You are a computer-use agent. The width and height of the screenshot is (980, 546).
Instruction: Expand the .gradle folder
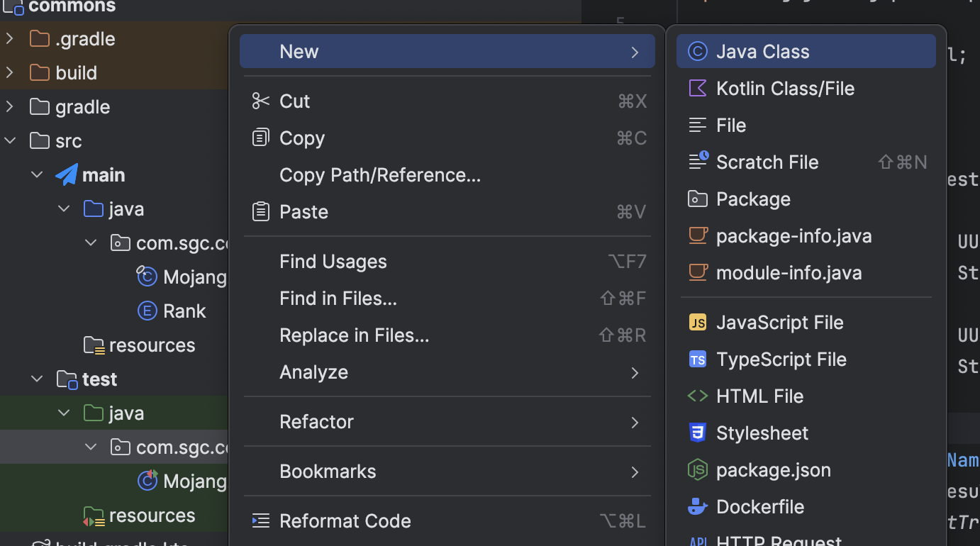point(11,39)
